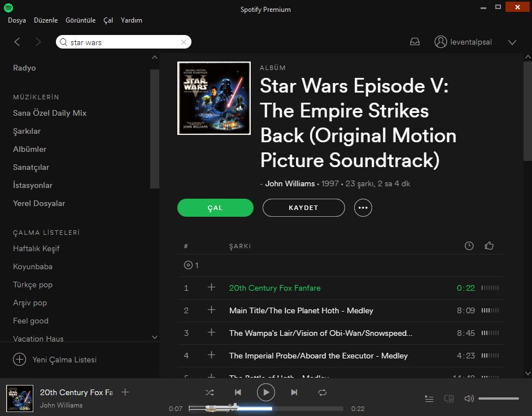Open the Düzenle menu

[x=46, y=20]
